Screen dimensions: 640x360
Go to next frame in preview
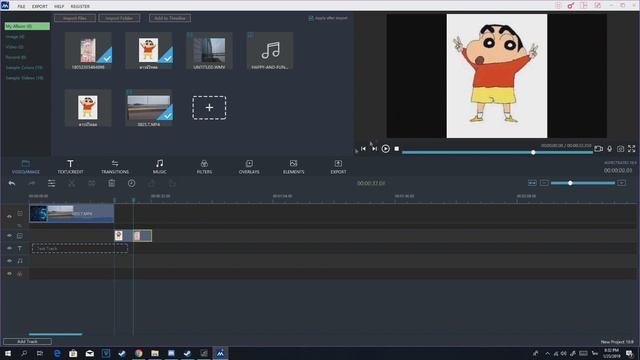pos(374,149)
